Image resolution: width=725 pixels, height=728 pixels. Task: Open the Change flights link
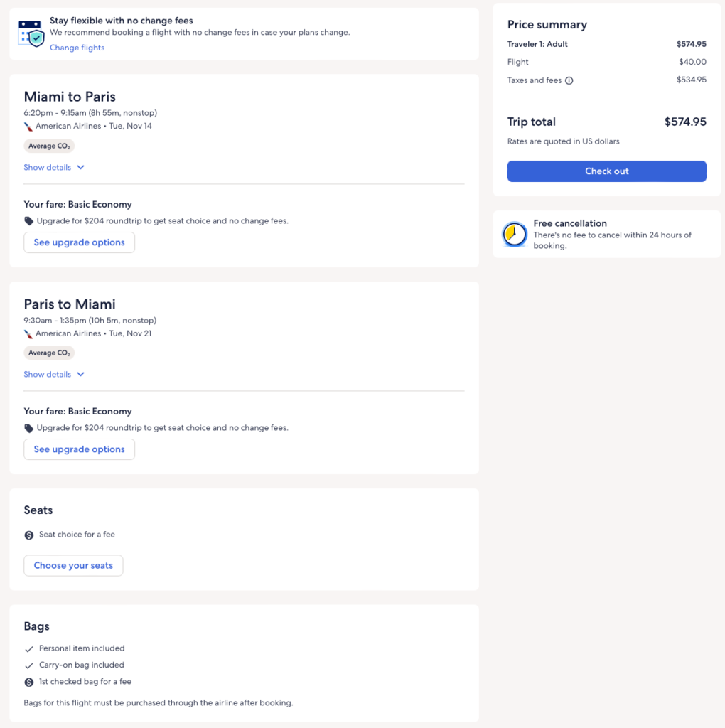[x=77, y=48]
